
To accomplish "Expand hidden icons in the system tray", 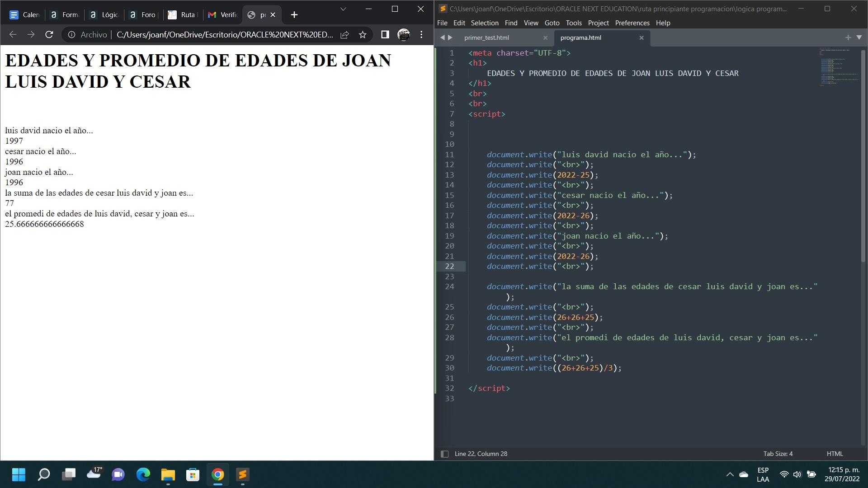I will coord(730,474).
